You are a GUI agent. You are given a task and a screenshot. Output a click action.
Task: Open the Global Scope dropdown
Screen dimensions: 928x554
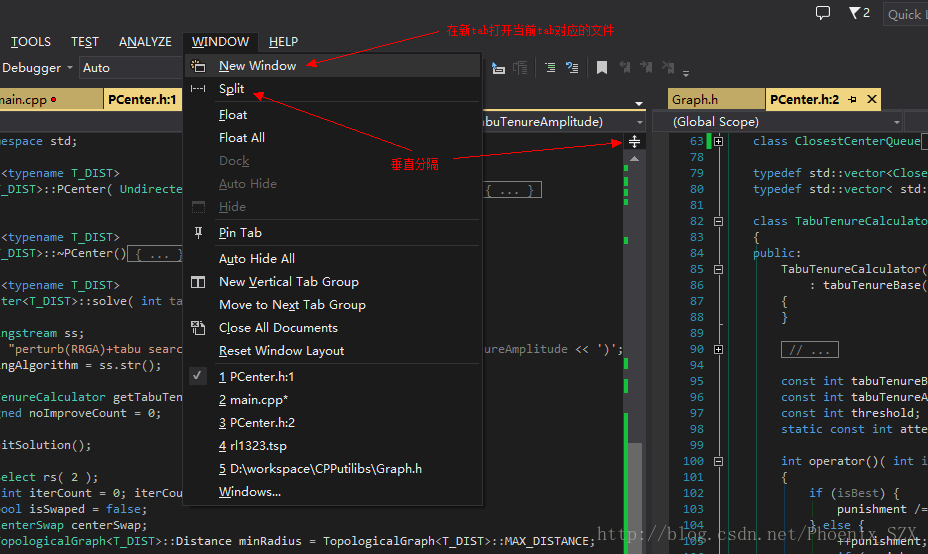779,122
